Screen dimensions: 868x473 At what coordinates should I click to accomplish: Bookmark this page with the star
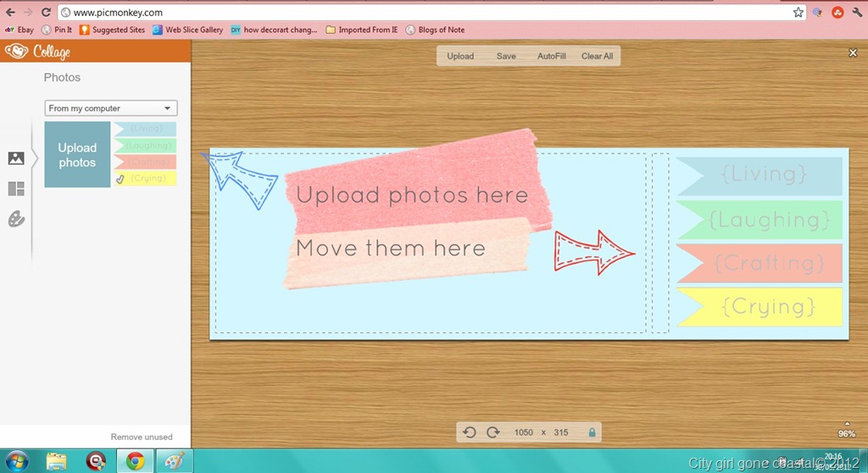pos(798,12)
